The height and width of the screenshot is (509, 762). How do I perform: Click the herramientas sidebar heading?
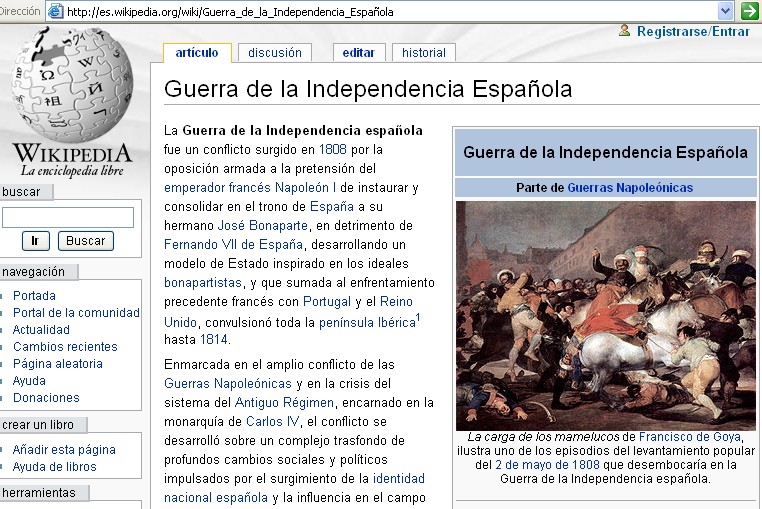tap(39, 493)
